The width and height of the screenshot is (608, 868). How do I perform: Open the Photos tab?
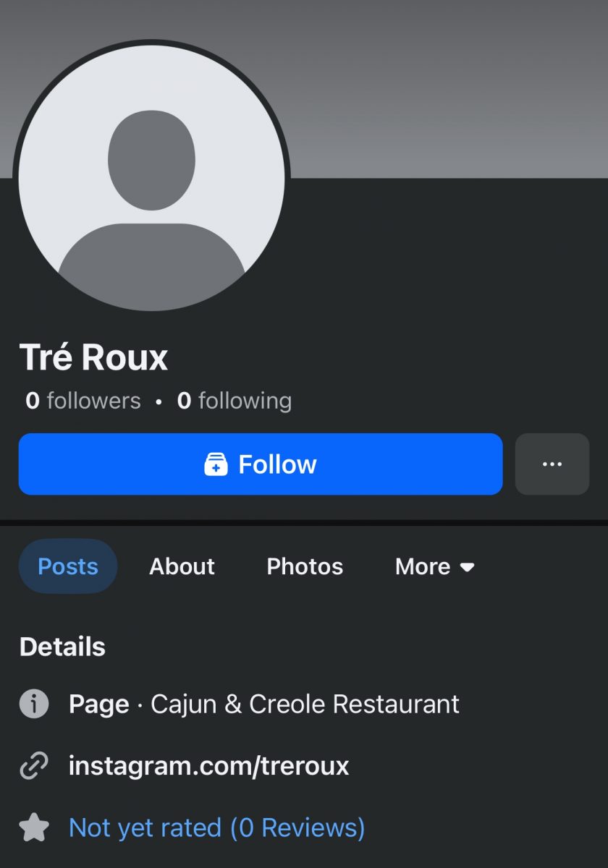[305, 566]
